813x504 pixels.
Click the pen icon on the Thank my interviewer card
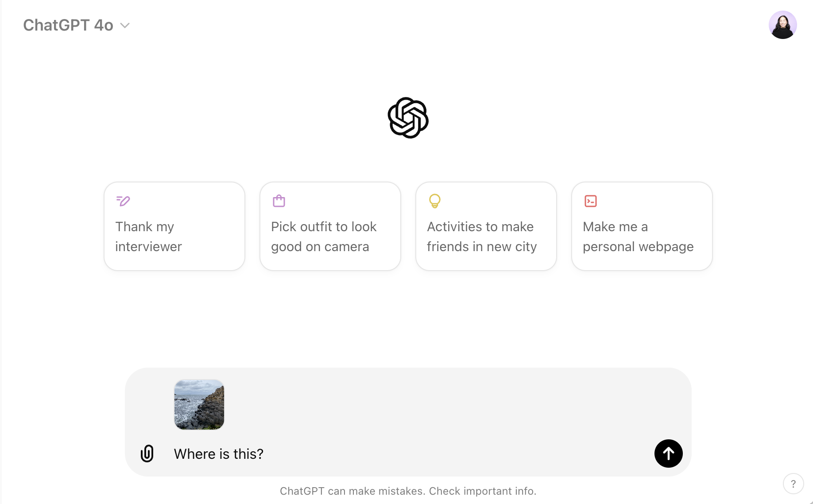click(x=123, y=201)
